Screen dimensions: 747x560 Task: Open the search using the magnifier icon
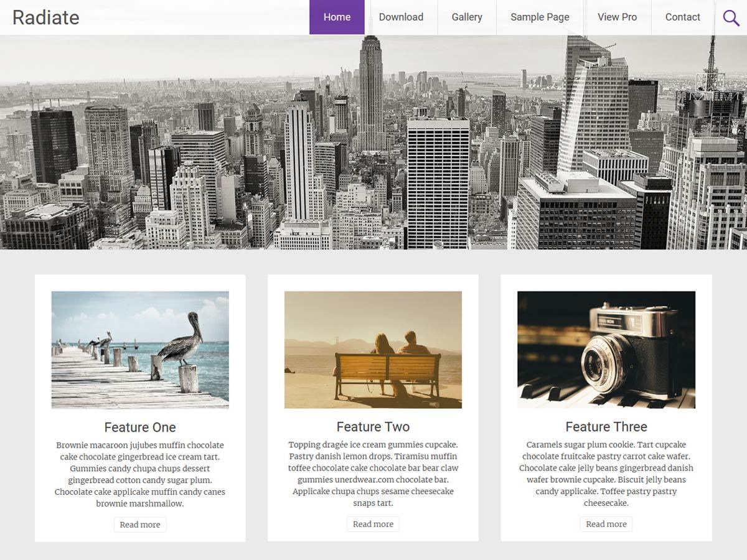(x=731, y=17)
